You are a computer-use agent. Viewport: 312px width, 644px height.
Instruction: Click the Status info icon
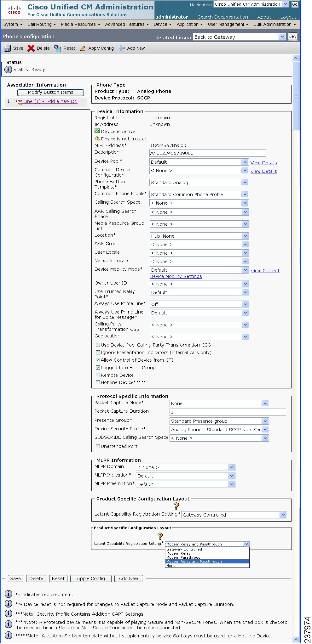[8, 70]
